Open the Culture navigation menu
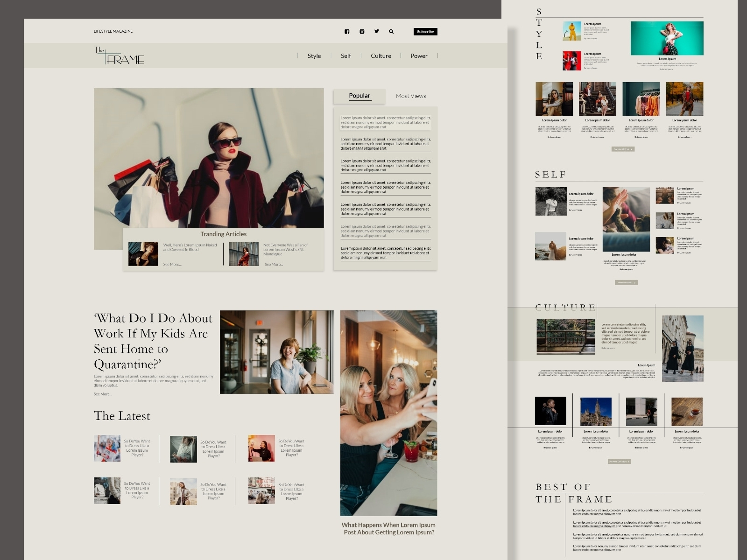This screenshot has width=747, height=560. [x=381, y=56]
